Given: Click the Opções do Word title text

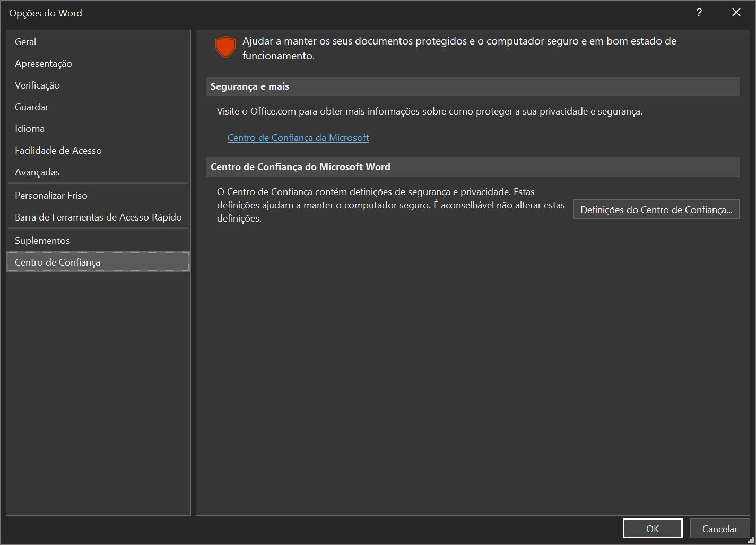Looking at the screenshot, I should (x=46, y=13).
